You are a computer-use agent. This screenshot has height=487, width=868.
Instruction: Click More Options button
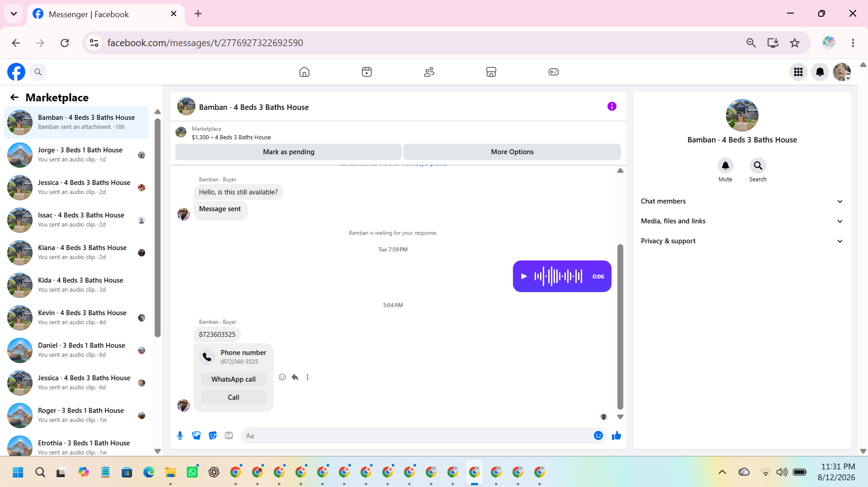pos(512,152)
